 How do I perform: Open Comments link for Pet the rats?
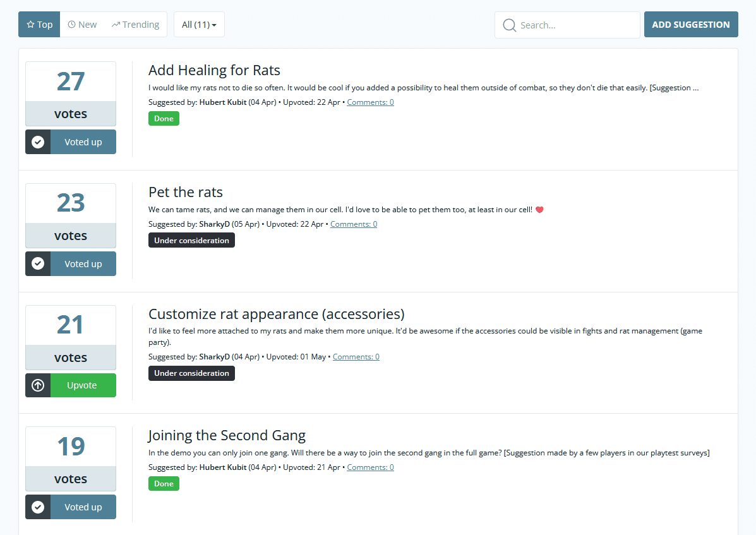pyautogui.click(x=354, y=224)
